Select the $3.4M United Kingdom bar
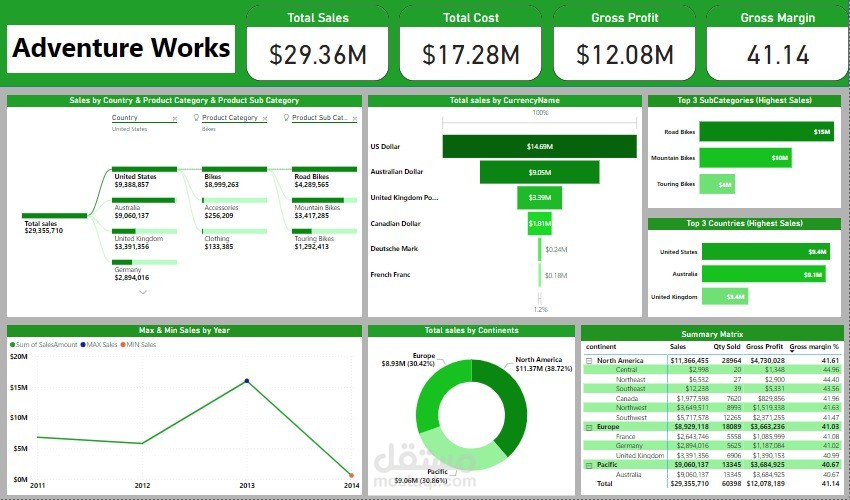Viewport: 850px width, 500px height. click(725, 297)
